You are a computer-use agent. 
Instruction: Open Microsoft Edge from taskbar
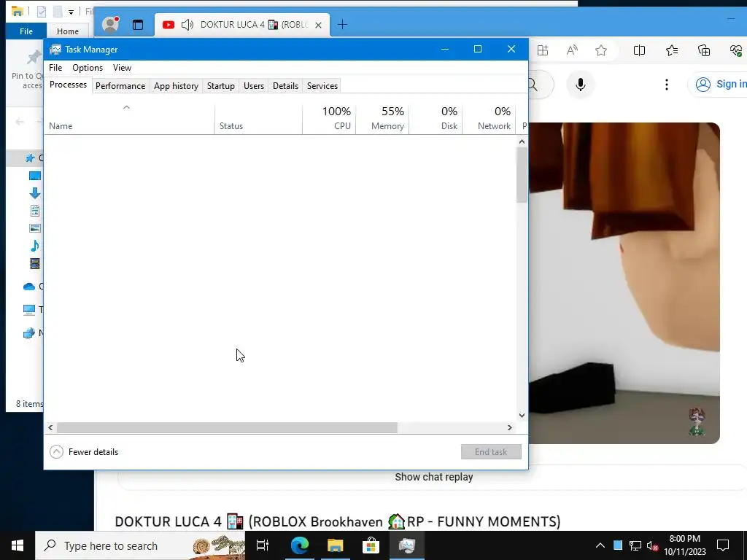point(300,545)
